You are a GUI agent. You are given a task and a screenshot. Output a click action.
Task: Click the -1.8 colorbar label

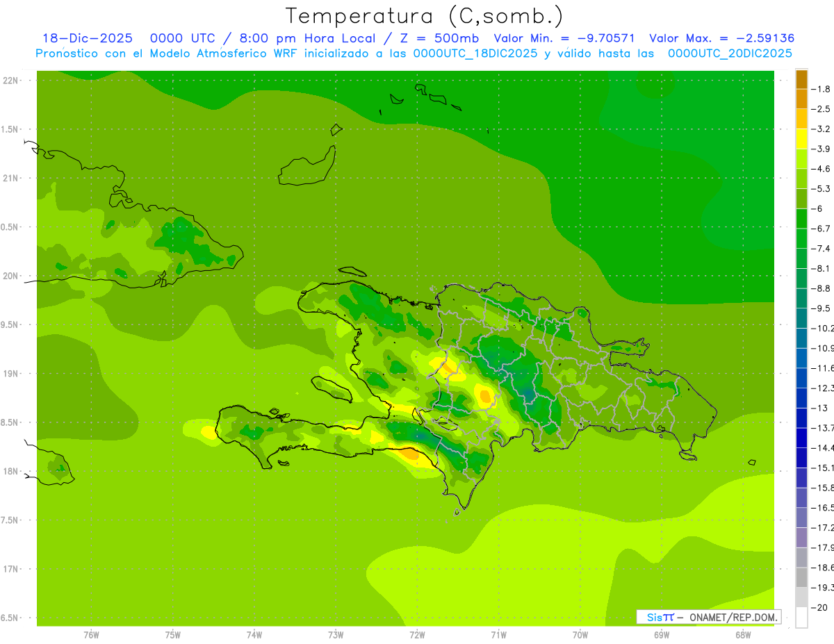point(821,89)
